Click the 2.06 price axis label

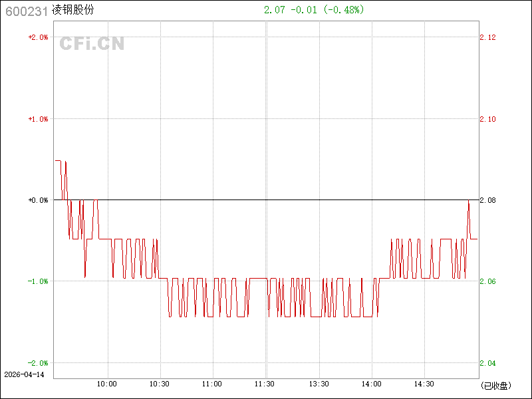click(487, 281)
